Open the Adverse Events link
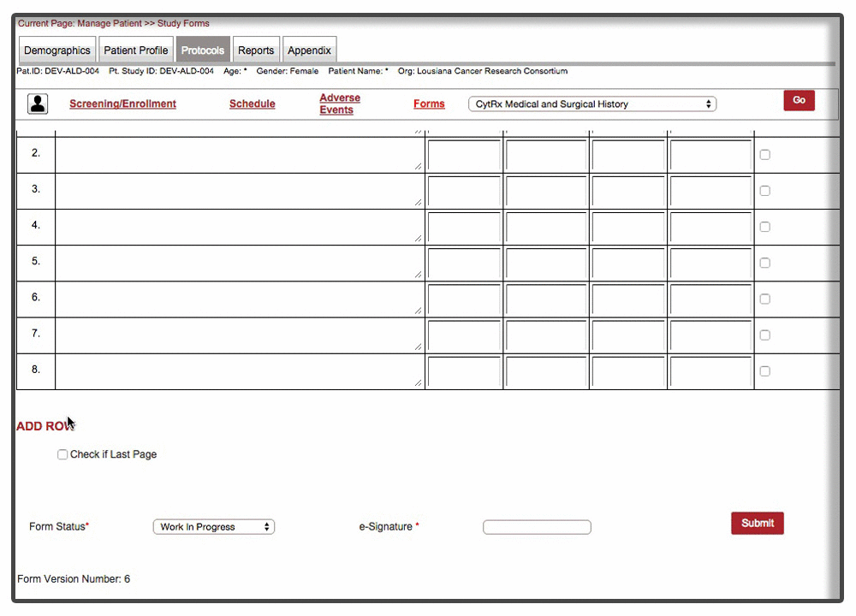Screen dimensions: 856x616 tap(340, 104)
